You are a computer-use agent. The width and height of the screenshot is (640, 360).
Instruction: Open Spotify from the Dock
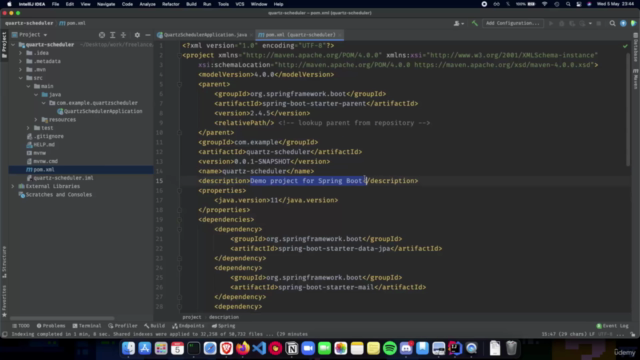point(390,348)
